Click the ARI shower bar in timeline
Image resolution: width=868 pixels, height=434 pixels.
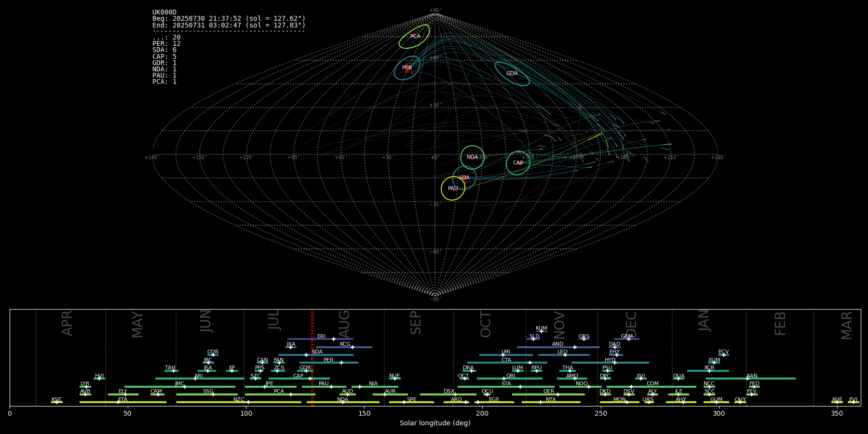[200, 379]
